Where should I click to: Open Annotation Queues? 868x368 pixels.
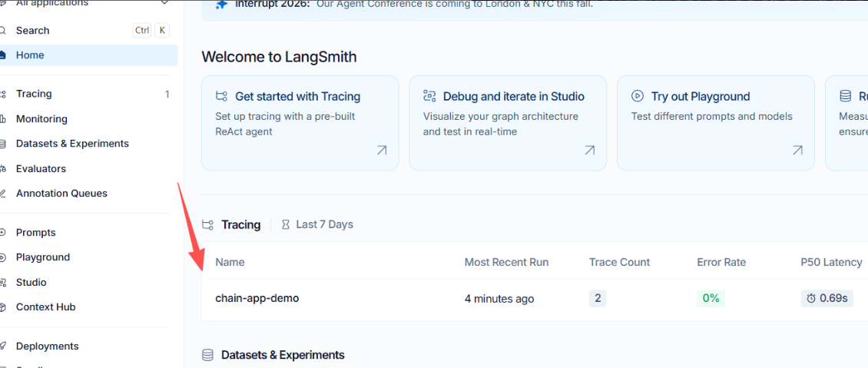(x=61, y=194)
